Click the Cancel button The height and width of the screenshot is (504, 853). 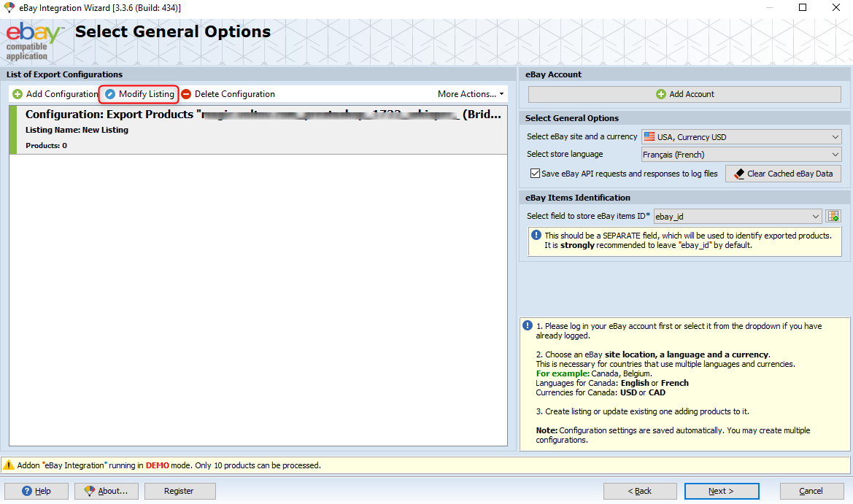[811, 491]
